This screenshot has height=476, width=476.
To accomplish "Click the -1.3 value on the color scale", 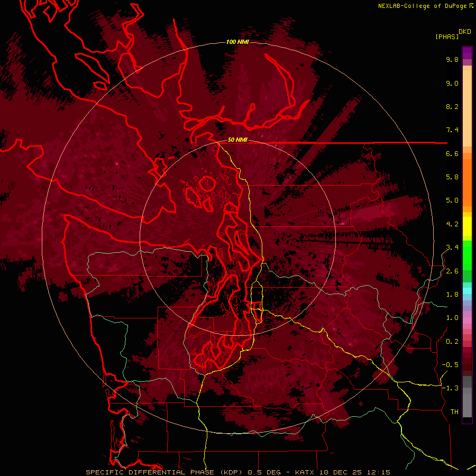I will (x=450, y=388).
